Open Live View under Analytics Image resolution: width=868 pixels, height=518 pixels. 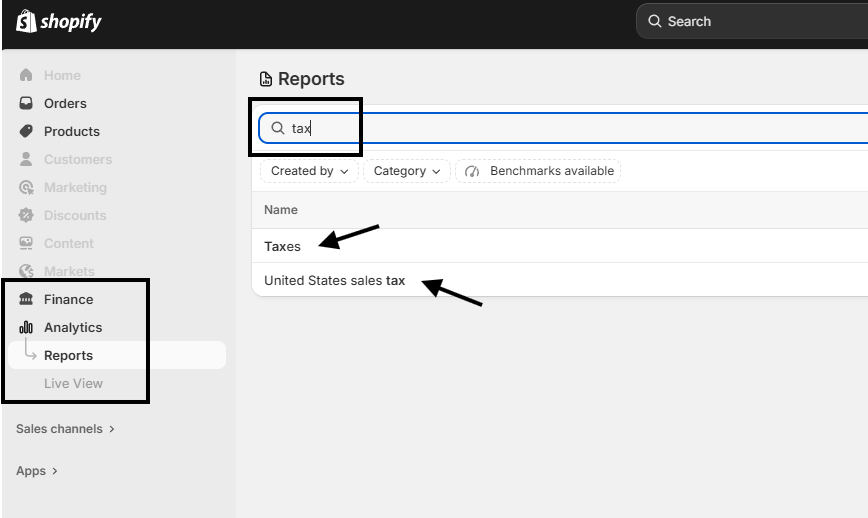coord(73,383)
